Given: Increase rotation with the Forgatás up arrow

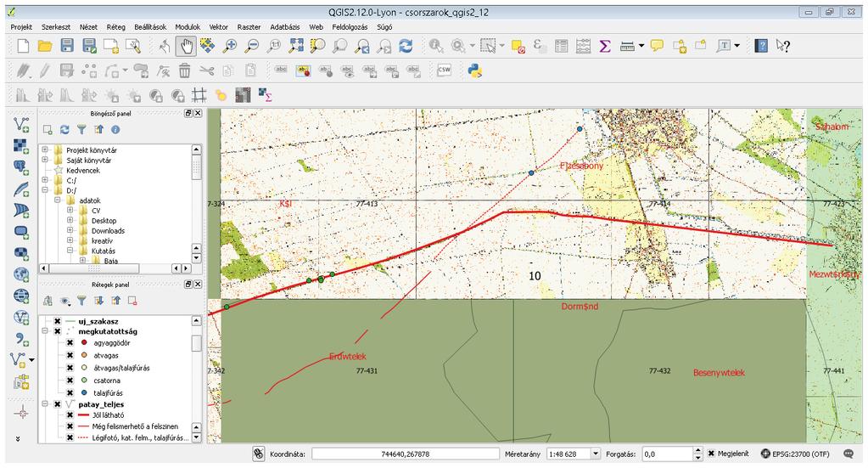Looking at the screenshot, I should (698, 451).
